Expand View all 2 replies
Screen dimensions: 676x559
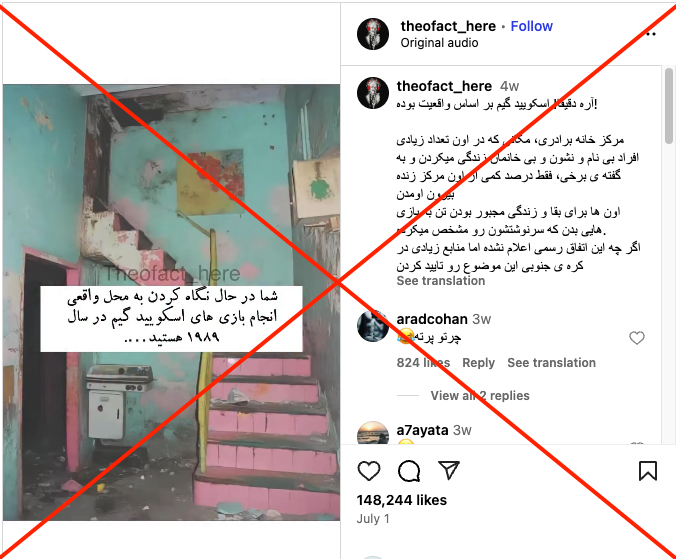pos(480,396)
